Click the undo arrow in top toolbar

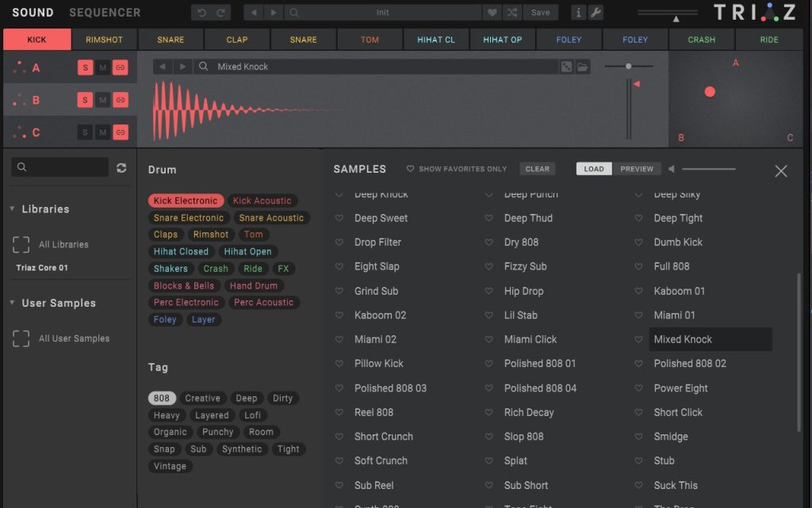click(202, 13)
